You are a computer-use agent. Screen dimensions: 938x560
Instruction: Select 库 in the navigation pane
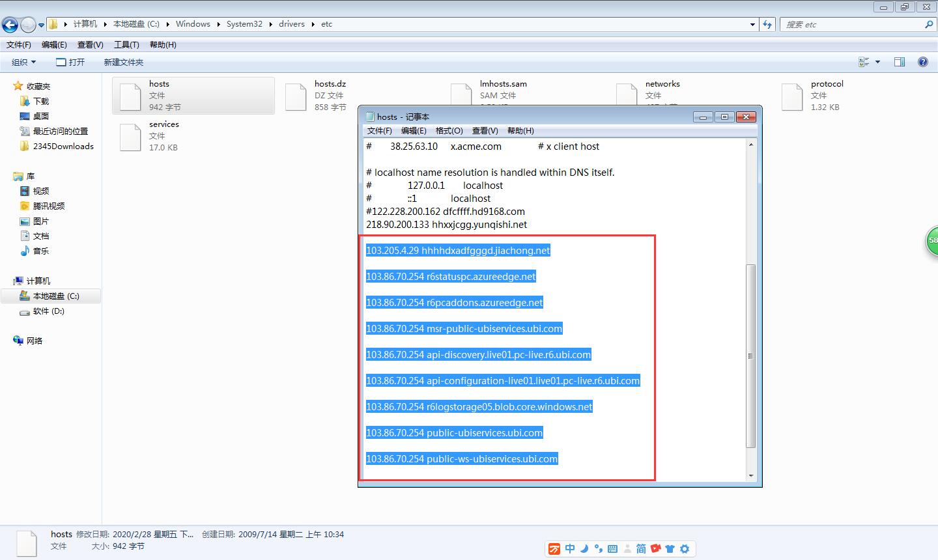30,176
